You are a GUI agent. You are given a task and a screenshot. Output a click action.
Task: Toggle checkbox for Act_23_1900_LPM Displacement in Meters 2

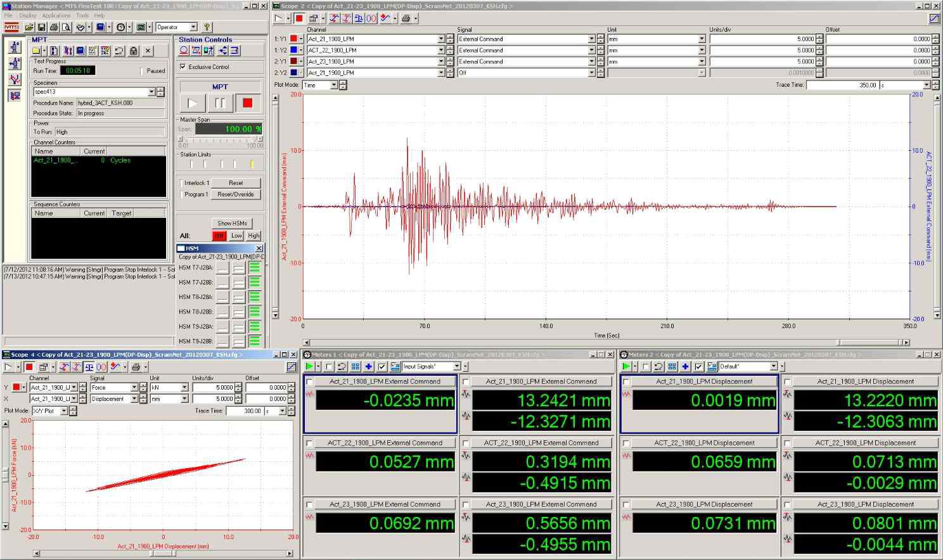tap(626, 505)
